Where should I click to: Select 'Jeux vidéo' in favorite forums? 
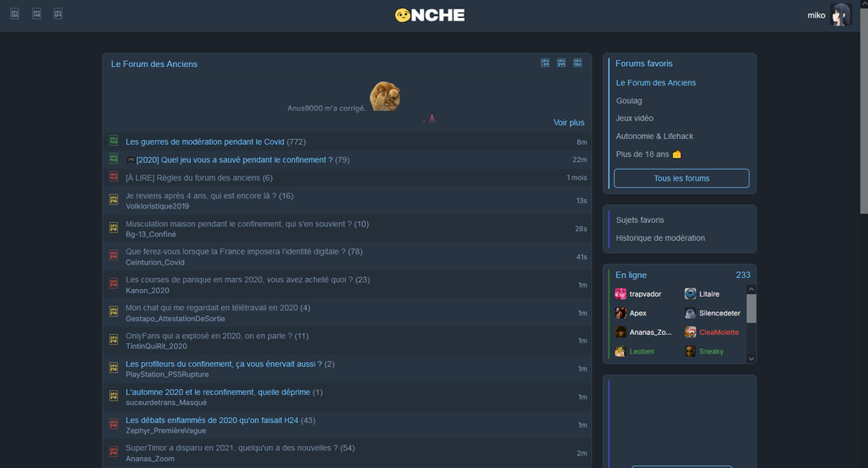pos(634,119)
